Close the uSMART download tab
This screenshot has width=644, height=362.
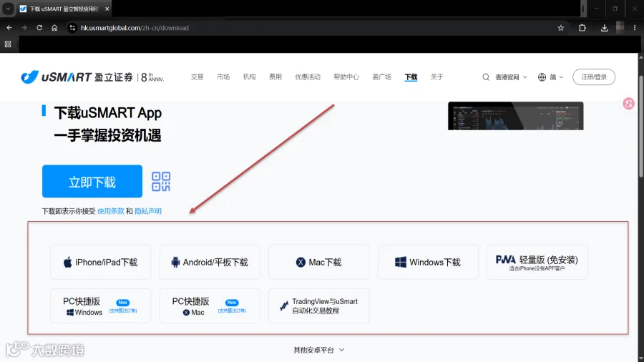click(x=107, y=9)
